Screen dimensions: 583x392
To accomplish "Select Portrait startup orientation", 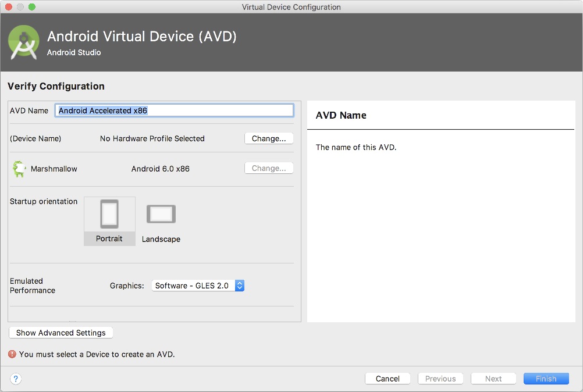I will [x=109, y=221].
